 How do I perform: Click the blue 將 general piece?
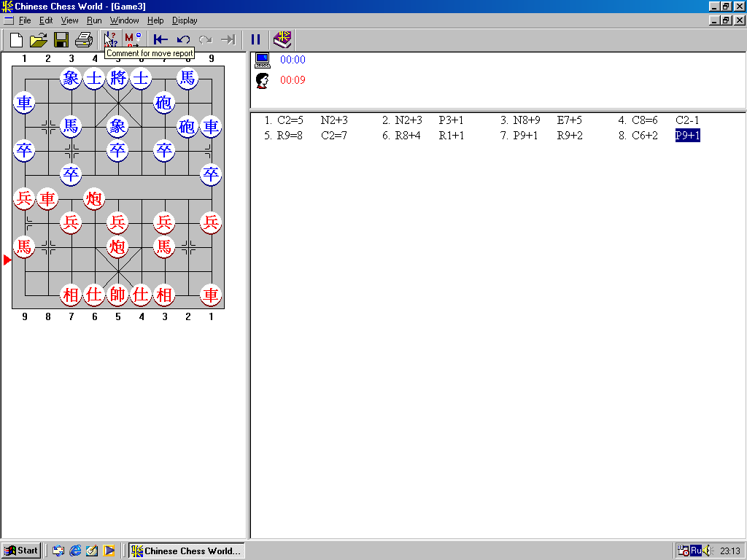(117, 78)
